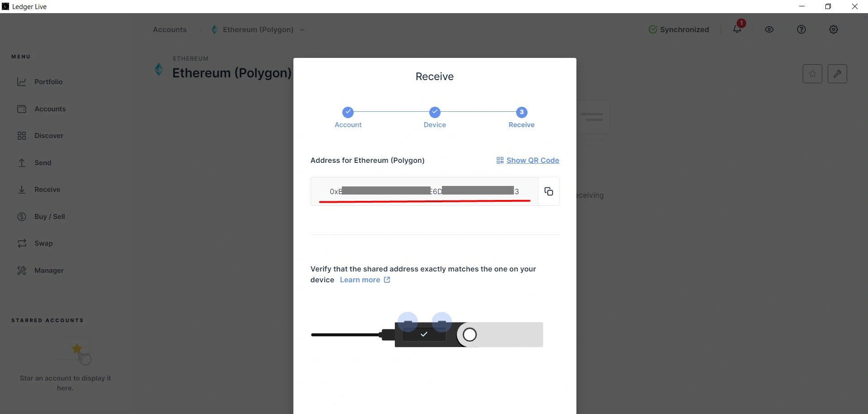Click the Buy / Sell label
This screenshot has height=414, width=868.
coord(50,217)
